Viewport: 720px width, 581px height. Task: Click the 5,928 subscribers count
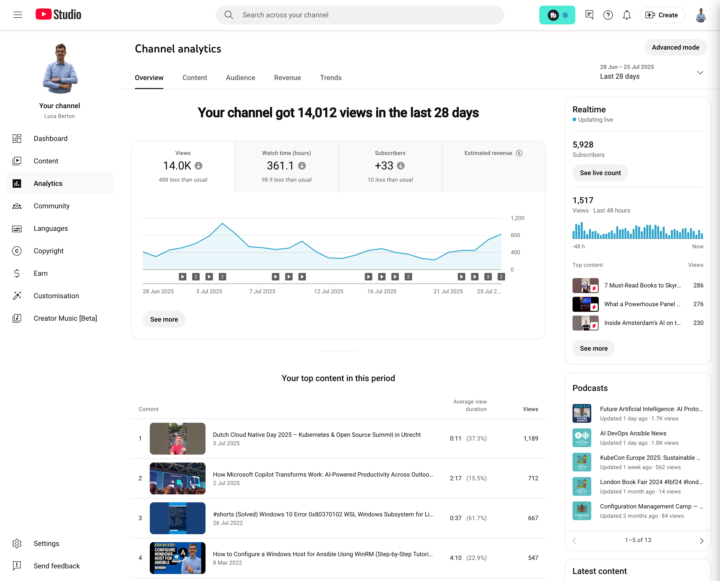583,145
